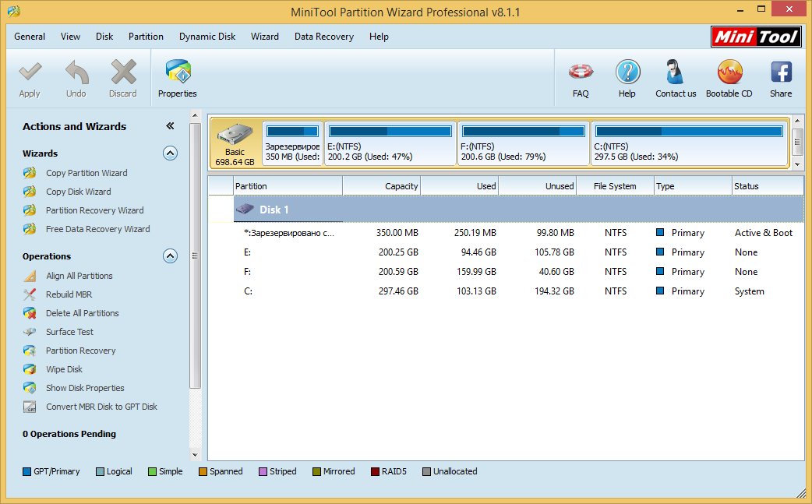Click the F: partition usage bar
The image size is (812, 504).
[x=524, y=132]
